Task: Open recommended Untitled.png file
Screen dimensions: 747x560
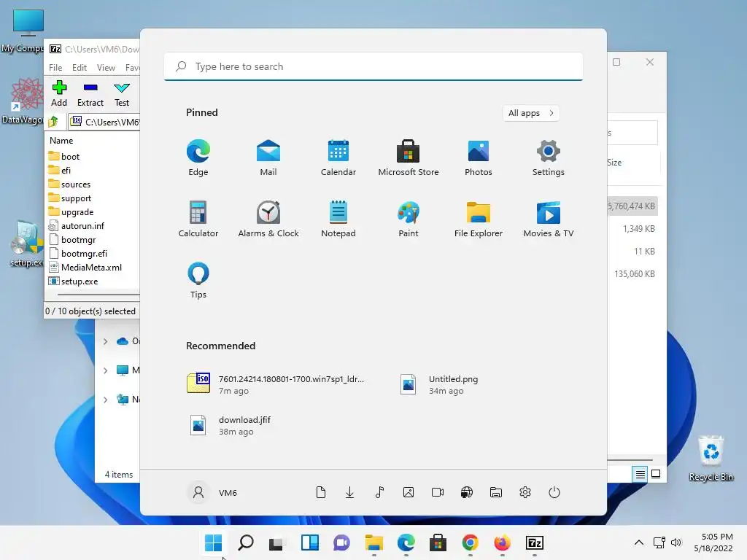Action: (438, 384)
